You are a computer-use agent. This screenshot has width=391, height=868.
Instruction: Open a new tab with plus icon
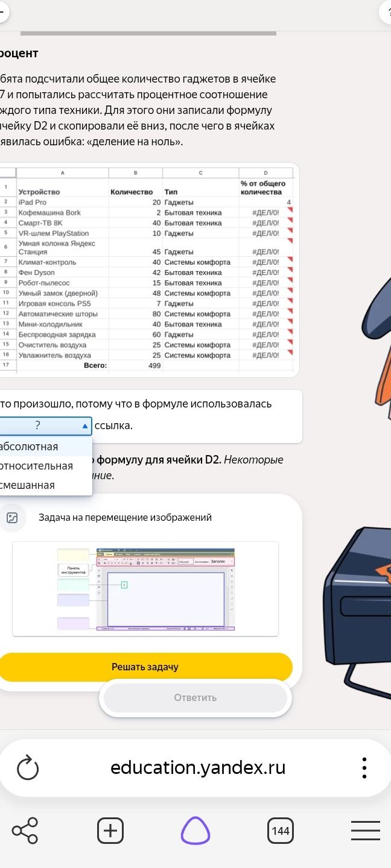(110, 831)
